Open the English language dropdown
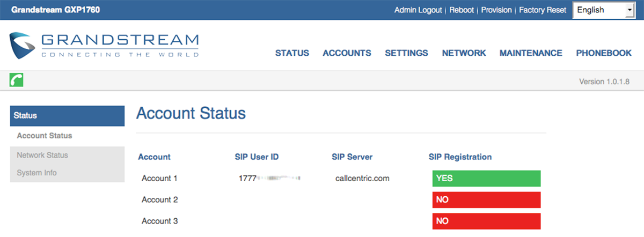 (x=604, y=10)
